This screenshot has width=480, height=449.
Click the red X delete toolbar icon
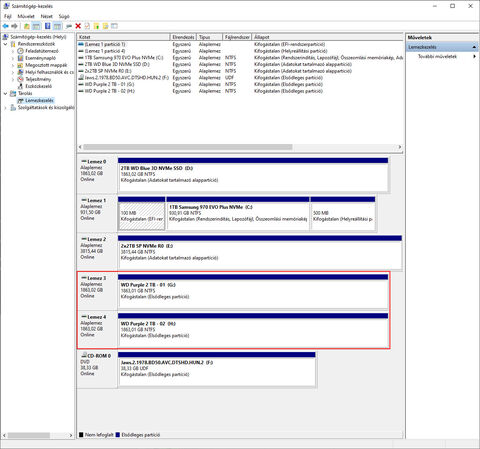coord(78,26)
